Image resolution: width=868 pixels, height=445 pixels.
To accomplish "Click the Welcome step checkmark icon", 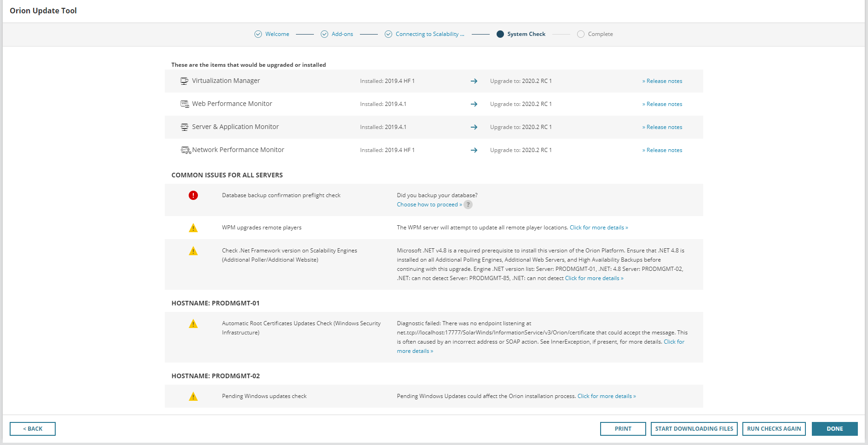I will pos(258,34).
